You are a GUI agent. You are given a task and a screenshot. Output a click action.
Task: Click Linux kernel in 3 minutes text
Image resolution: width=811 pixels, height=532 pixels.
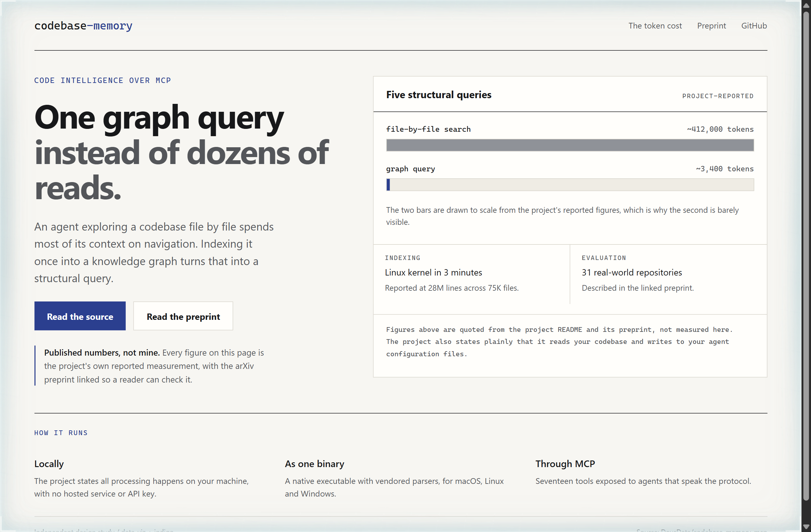pyautogui.click(x=433, y=272)
